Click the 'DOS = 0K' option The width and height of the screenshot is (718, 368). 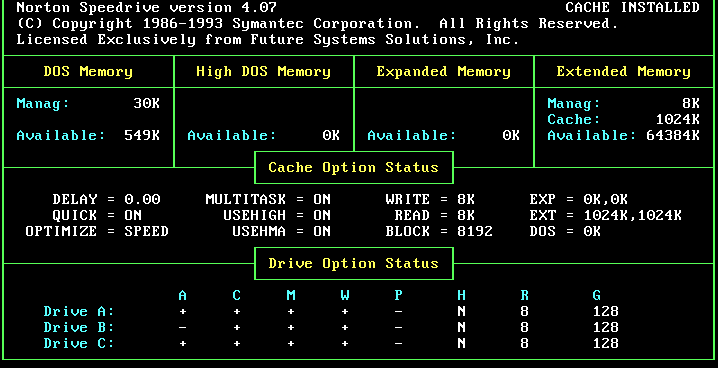(565, 232)
